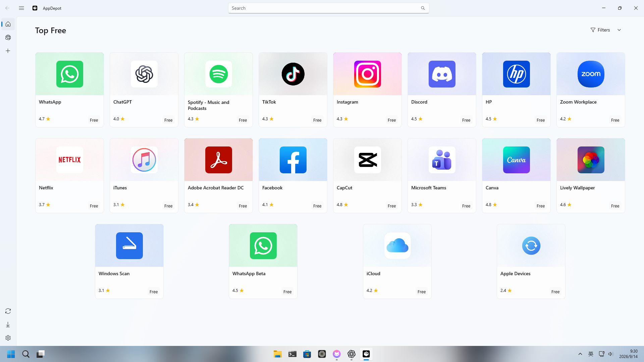Click Free button on WhatsApp card
The height and width of the screenshot is (362, 644).
click(x=94, y=120)
